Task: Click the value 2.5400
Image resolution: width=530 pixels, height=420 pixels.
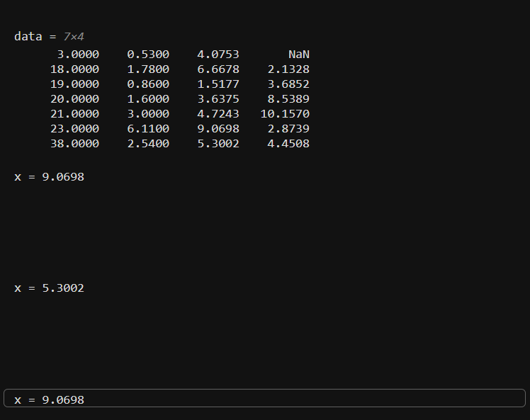Action: point(148,143)
